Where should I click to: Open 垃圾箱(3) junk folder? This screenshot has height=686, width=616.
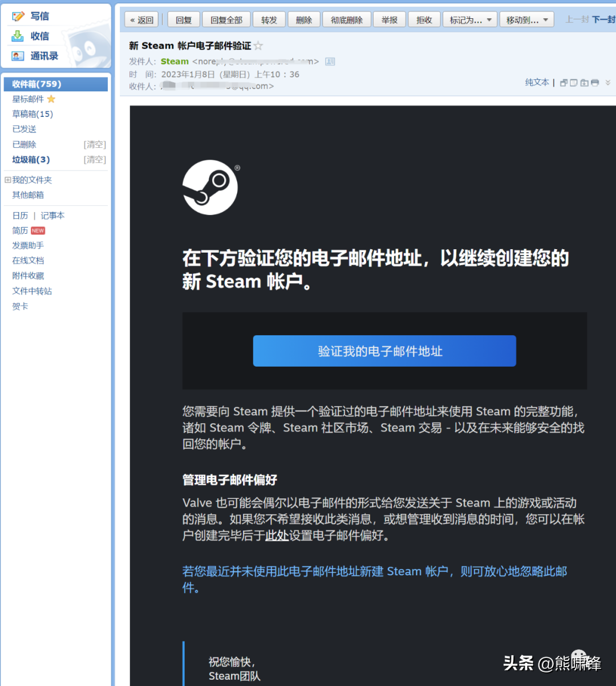(31, 160)
